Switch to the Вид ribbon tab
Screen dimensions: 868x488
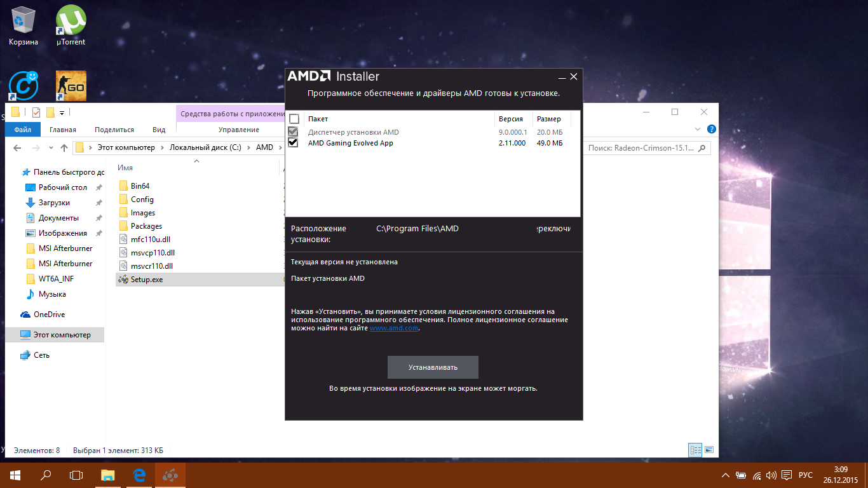[x=159, y=130]
